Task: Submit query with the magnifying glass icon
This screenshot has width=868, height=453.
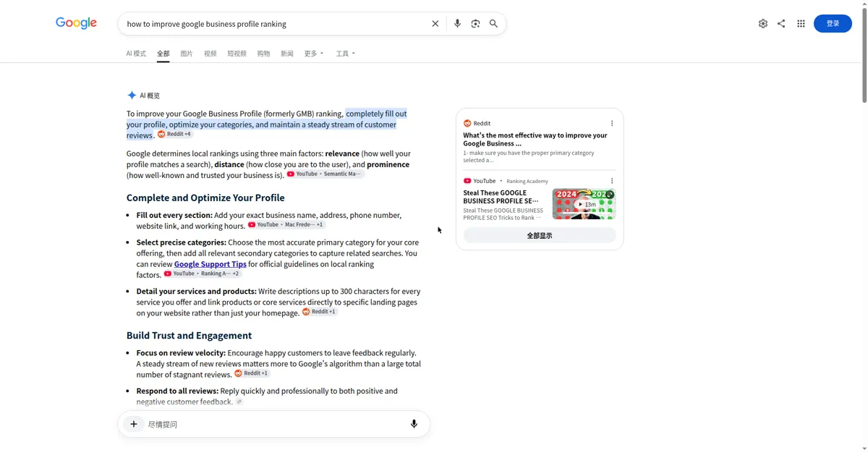Action: (x=493, y=24)
